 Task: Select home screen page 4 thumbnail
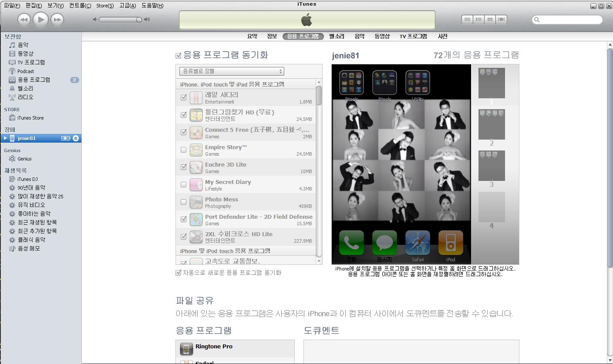coord(492,207)
